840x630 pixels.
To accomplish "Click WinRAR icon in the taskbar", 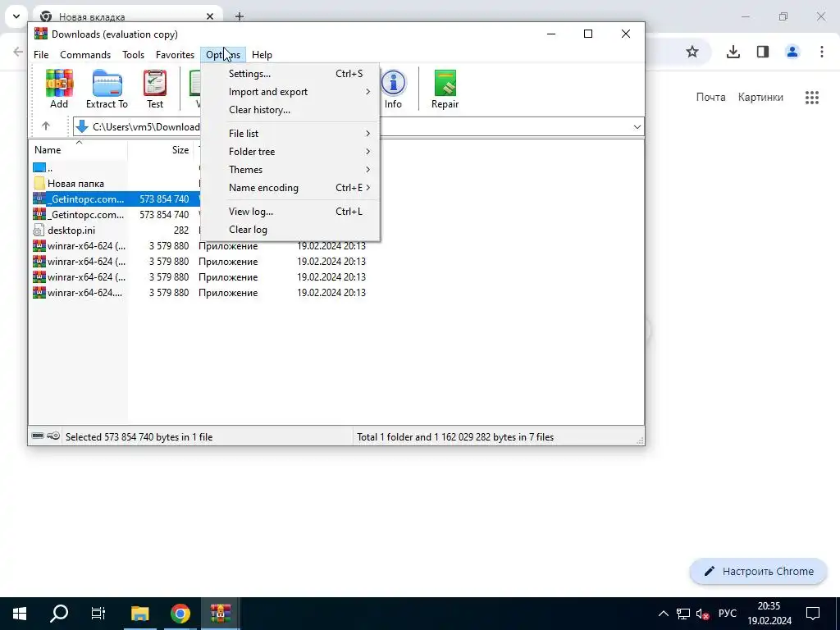I will point(220,614).
